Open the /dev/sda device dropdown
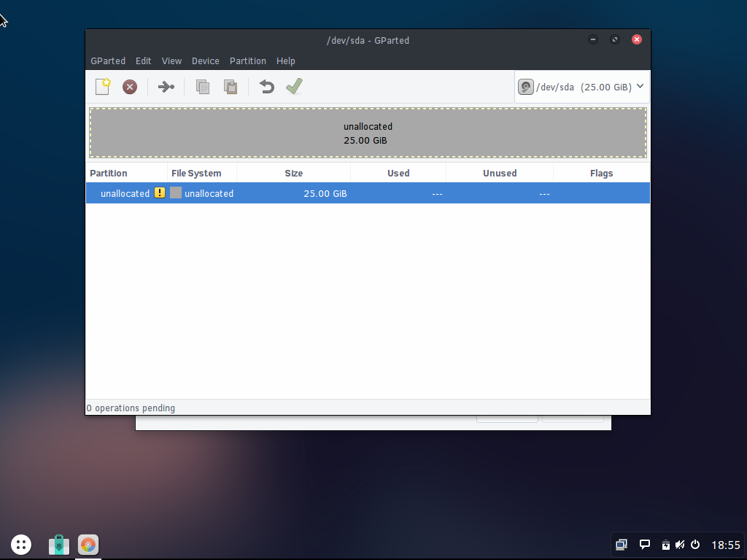Screen dimensions: 747x560 point(581,87)
